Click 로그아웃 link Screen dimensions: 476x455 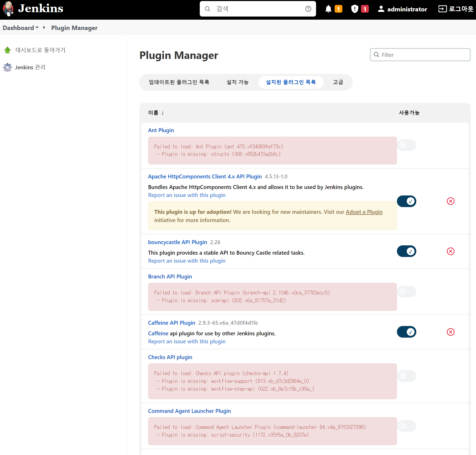[x=461, y=9]
